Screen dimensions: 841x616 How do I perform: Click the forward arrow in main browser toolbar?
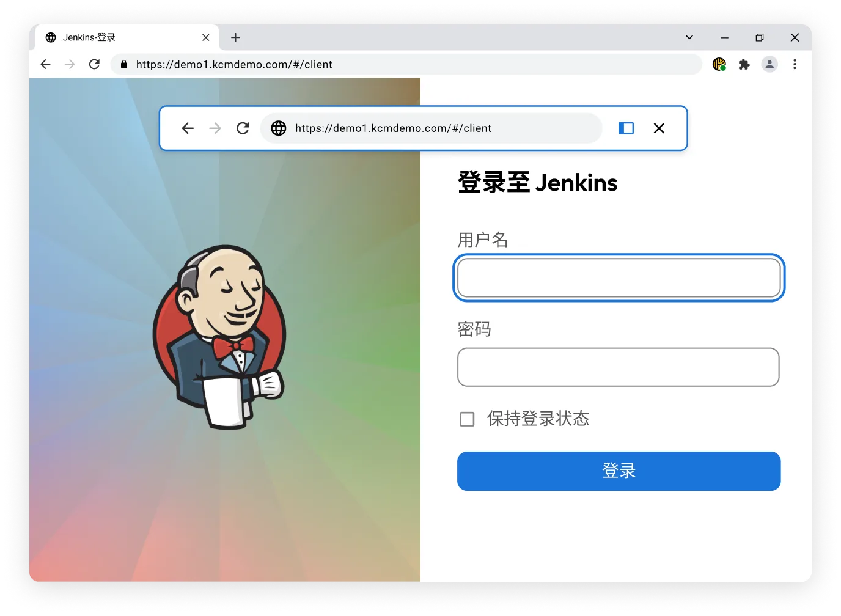(70, 64)
